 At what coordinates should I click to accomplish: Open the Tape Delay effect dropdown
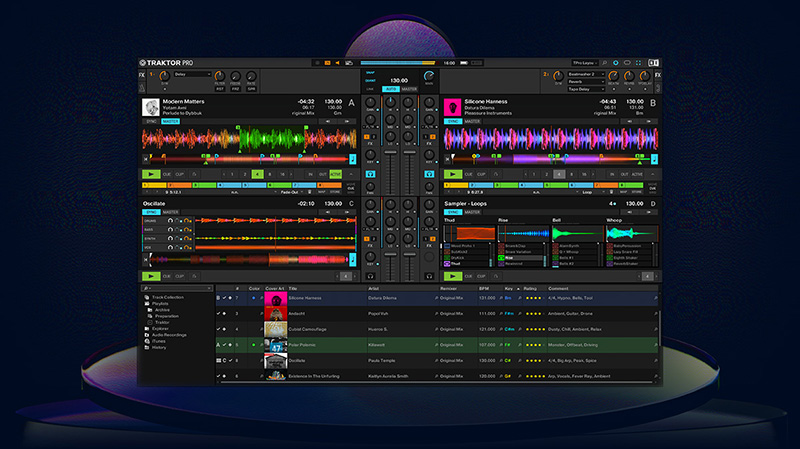586,89
